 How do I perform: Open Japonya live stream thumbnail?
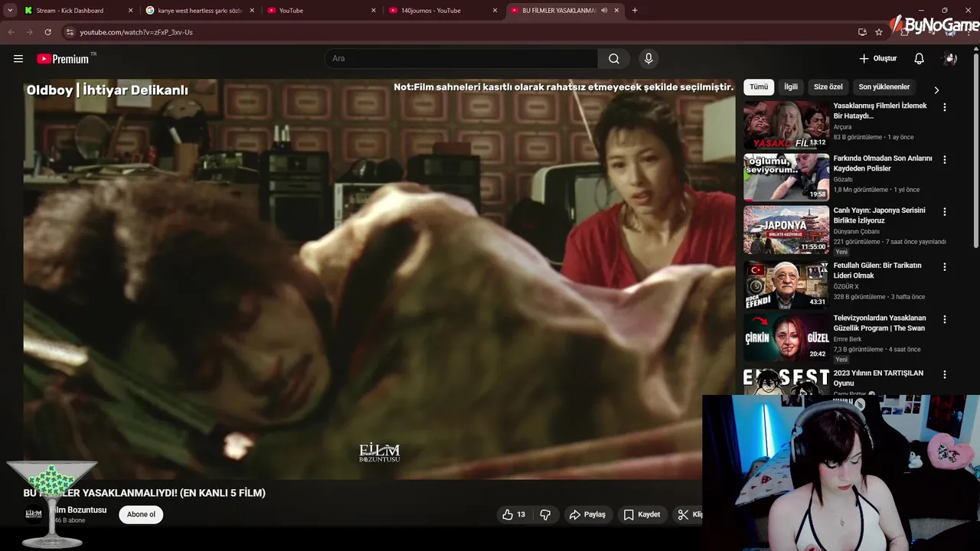[x=786, y=230]
